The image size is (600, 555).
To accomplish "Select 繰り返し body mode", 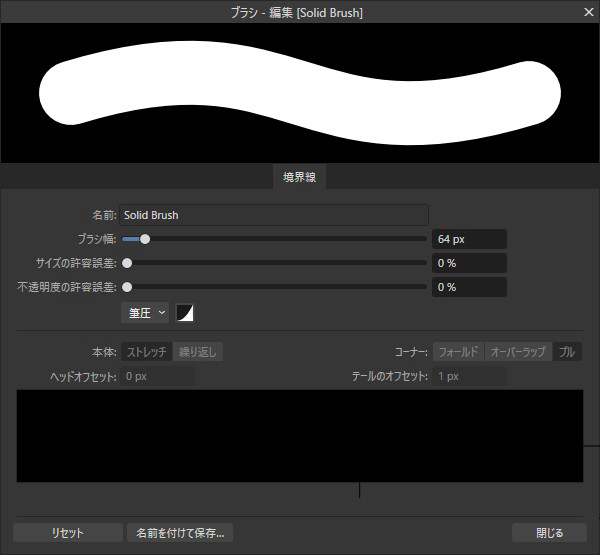I will pos(197,352).
